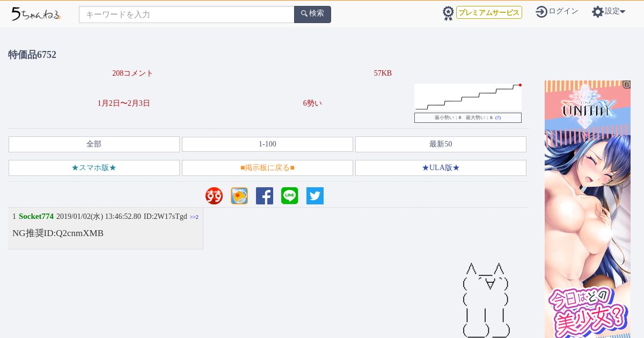Click the thread activity graph
This screenshot has width=644, height=338.
468,97
